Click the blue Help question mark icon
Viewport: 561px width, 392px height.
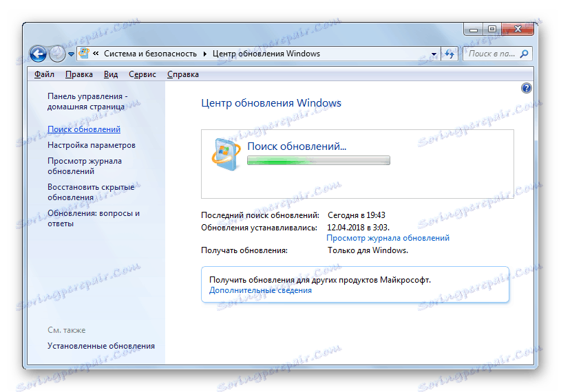[526, 88]
